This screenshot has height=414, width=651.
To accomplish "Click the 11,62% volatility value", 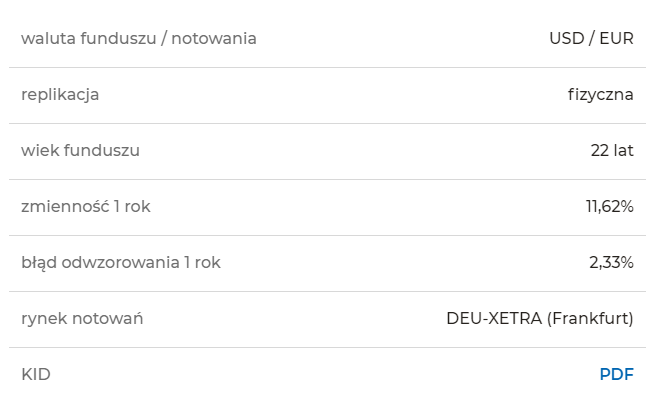I will [x=609, y=206].
